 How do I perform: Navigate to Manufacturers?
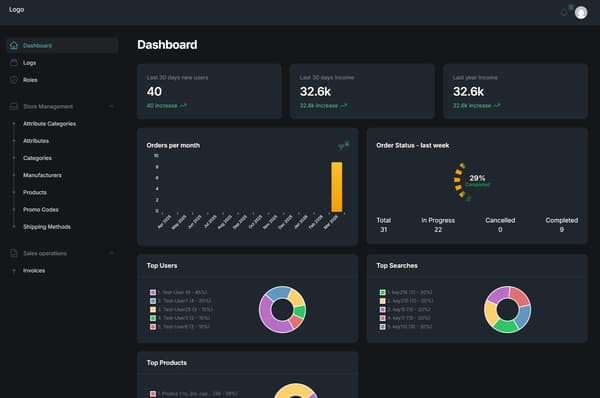(x=42, y=175)
